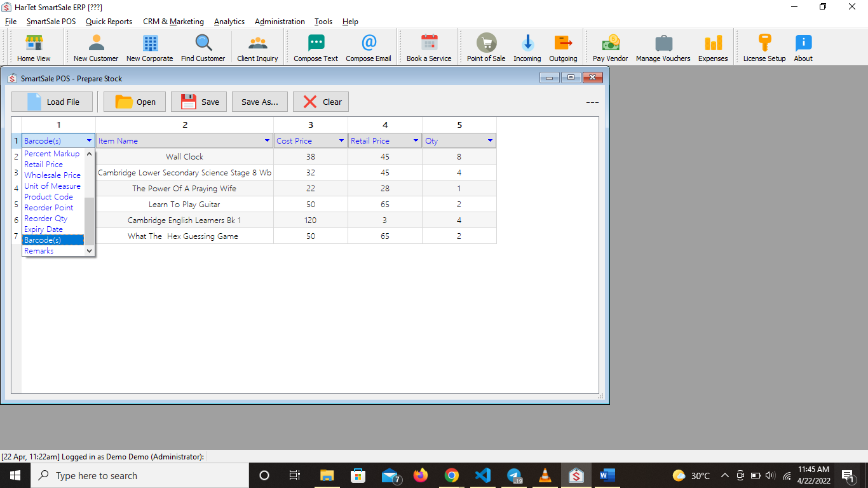Select cost price cell with 120
The image size is (868, 488).
(311, 220)
